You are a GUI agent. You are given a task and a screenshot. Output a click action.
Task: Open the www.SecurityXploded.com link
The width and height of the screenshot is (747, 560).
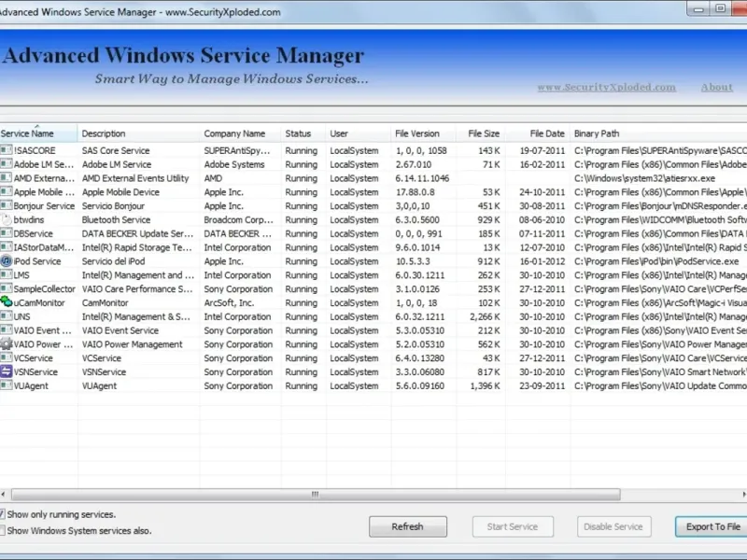(x=606, y=87)
